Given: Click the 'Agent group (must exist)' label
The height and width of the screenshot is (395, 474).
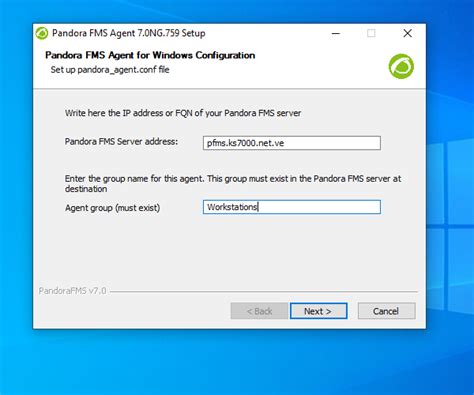Looking at the screenshot, I should (x=112, y=208).
